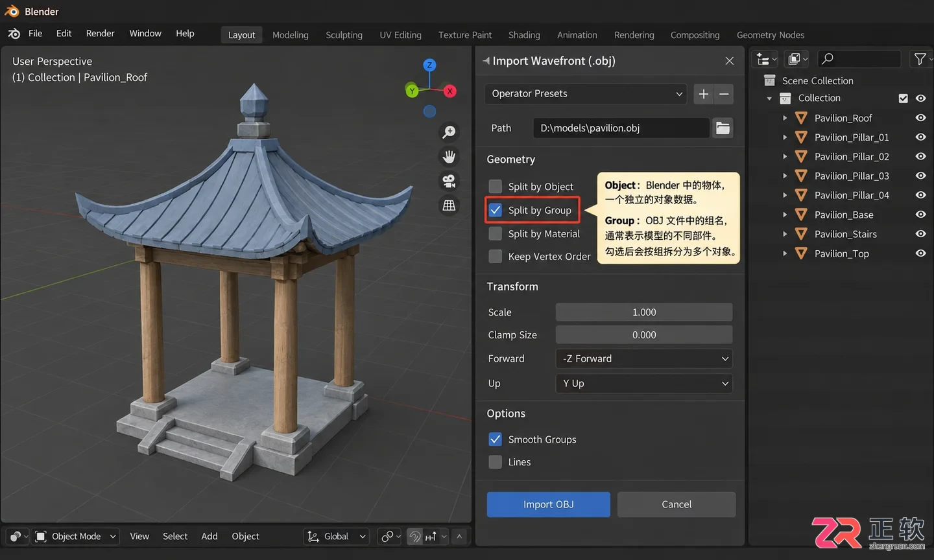Viewport: 934px width, 560px height.
Task: Click the outliner search magnifier field
Action: [x=859, y=59]
